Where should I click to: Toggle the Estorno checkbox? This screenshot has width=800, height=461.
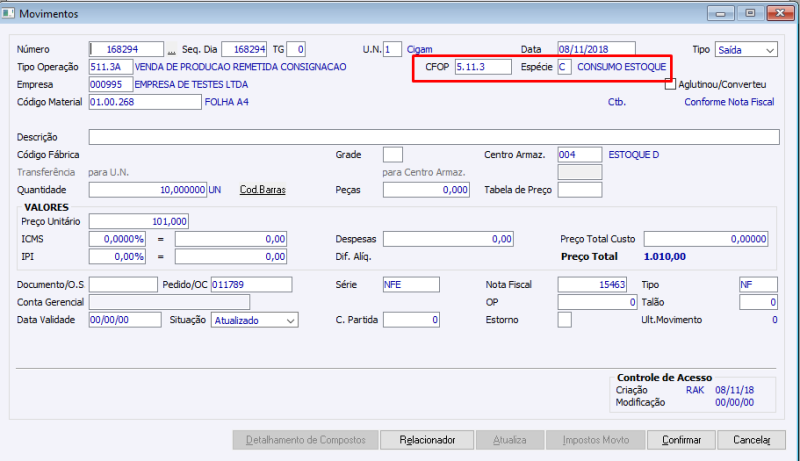(564, 320)
